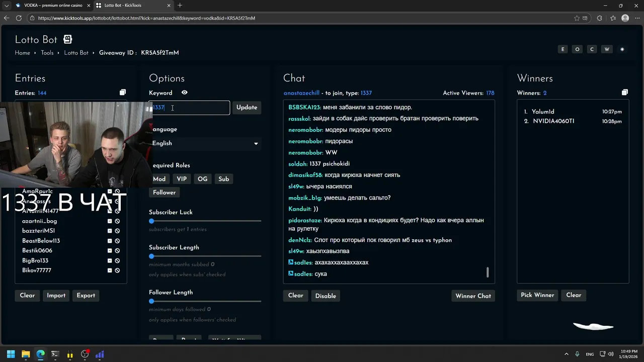
Task: Go to Home breadcrumb link
Action: coord(23,53)
